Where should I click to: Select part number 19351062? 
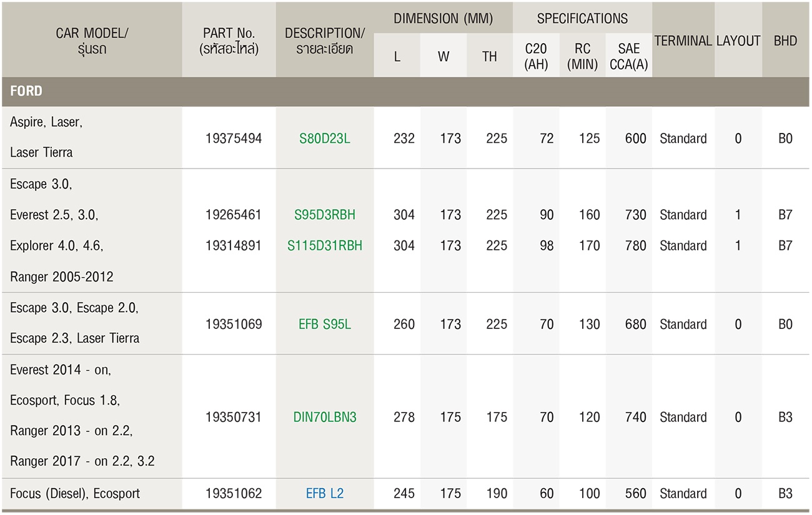234,494
